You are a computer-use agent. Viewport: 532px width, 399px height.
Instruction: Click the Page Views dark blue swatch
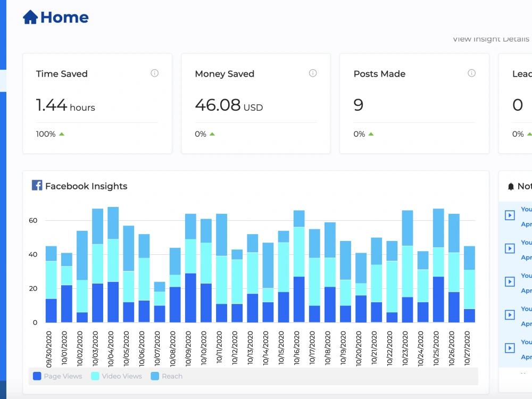[37, 376]
